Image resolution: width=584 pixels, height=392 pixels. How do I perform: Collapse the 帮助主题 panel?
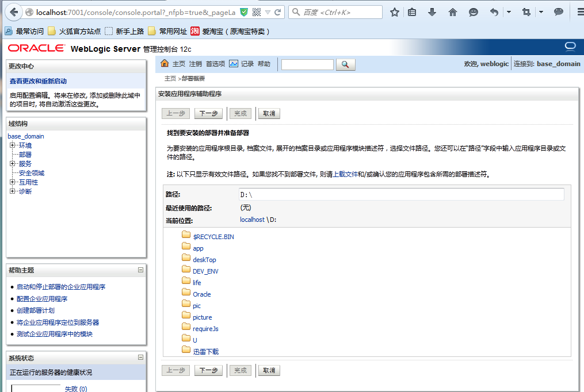140,270
